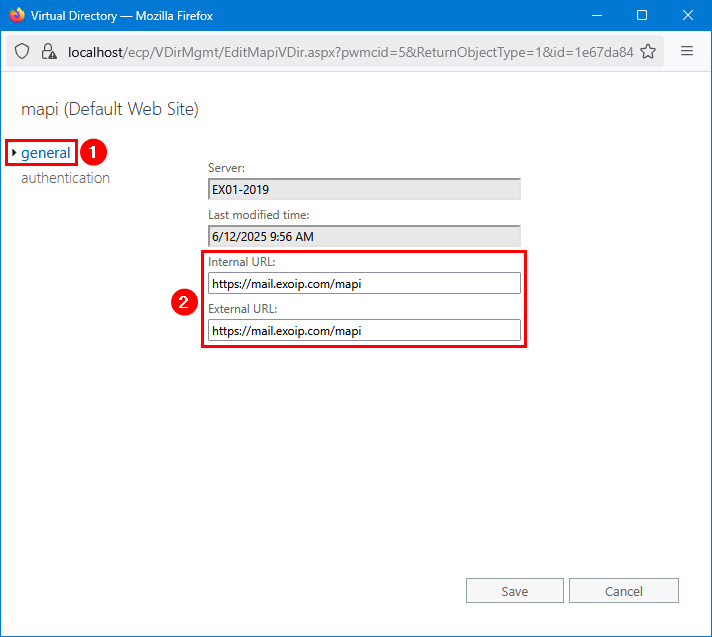Click the Firefox logo in the title bar
This screenshot has width=712, height=637.
point(16,16)
